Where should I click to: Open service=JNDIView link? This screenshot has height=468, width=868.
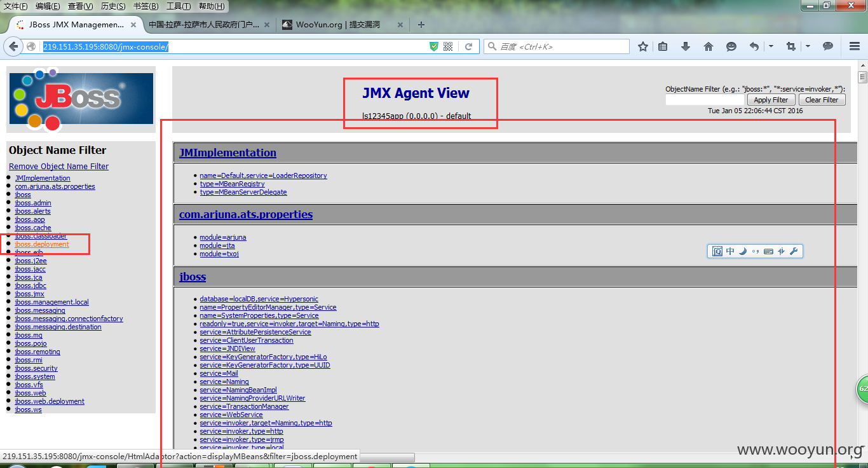pyautogui.click(x=227, y=348)
